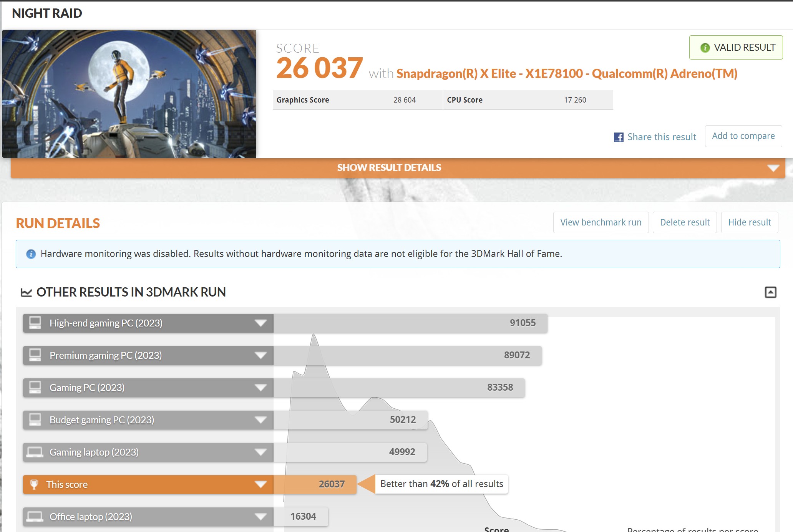
Task: Click the desktop icon for Premium gaming PC
Action: pyautogui.click(x=35, y=355)
